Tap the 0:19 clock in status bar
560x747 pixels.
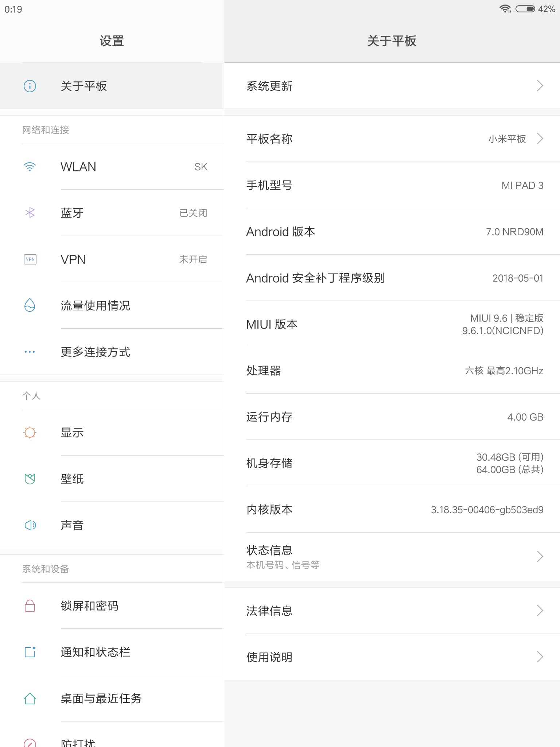pos(13,9)
